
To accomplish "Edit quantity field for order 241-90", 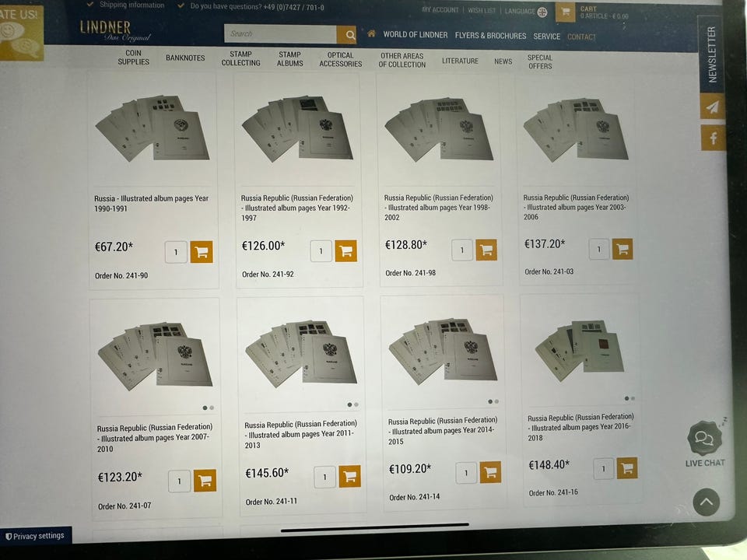I will (176, 252).
